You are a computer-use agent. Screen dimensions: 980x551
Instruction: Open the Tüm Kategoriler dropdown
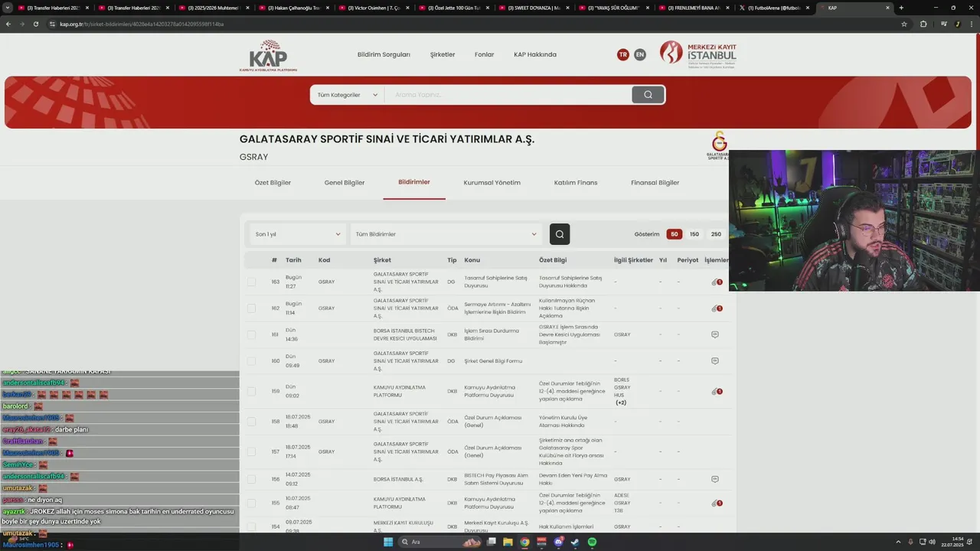pyautogui.click(x=348, y=95)
